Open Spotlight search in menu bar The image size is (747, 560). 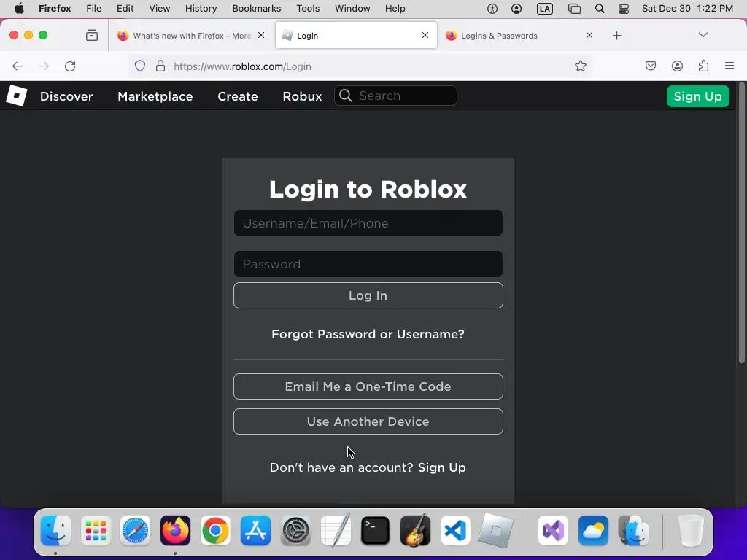(600, 9)
